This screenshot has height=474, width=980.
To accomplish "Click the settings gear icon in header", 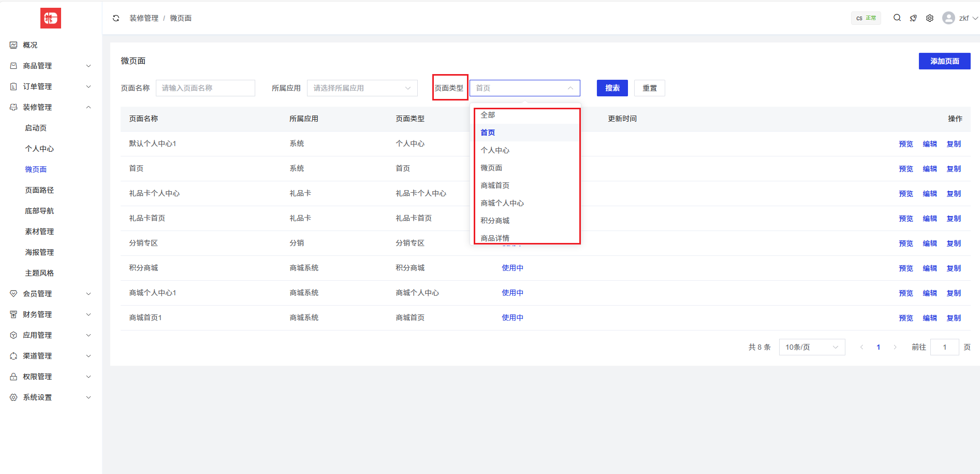I will coord(930,18).
